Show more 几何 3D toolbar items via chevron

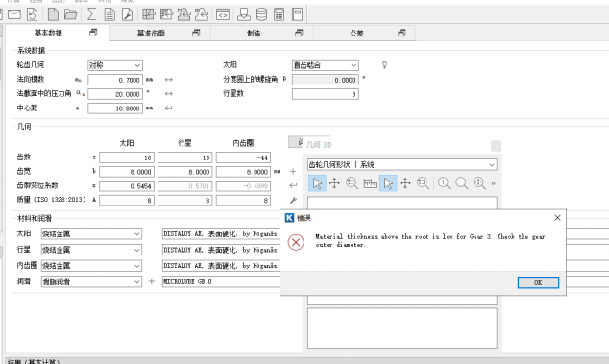pos(494,183)
